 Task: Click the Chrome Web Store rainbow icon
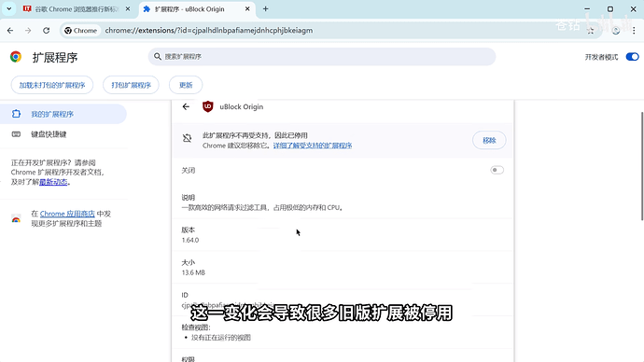tap(16, 218)
